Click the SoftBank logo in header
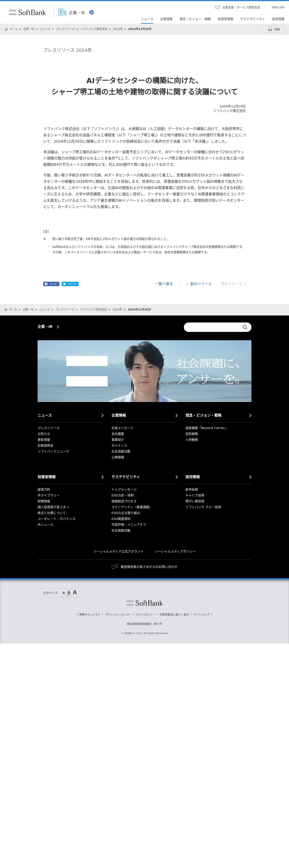Screen dimensions: 289x868 pos(27,12)
